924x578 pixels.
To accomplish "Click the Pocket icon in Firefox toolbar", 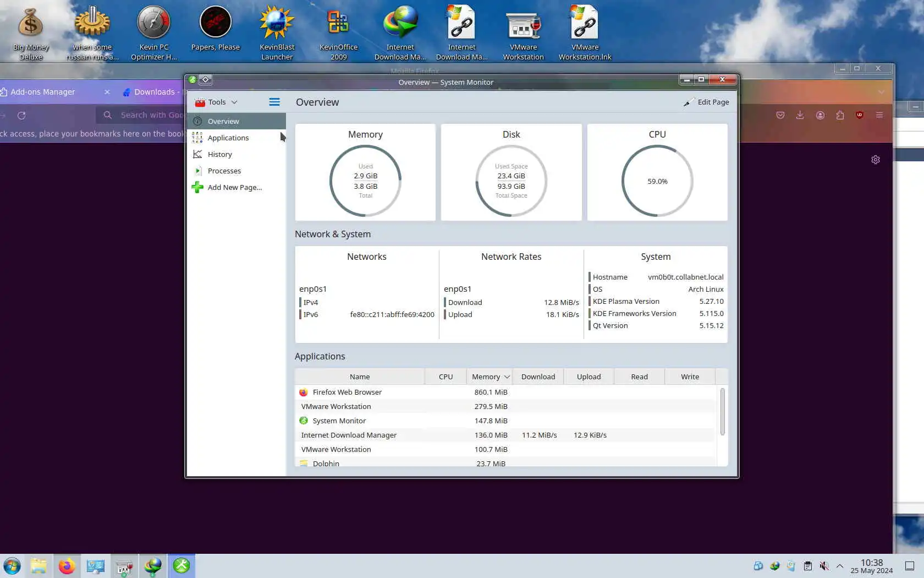I will 780,115.
